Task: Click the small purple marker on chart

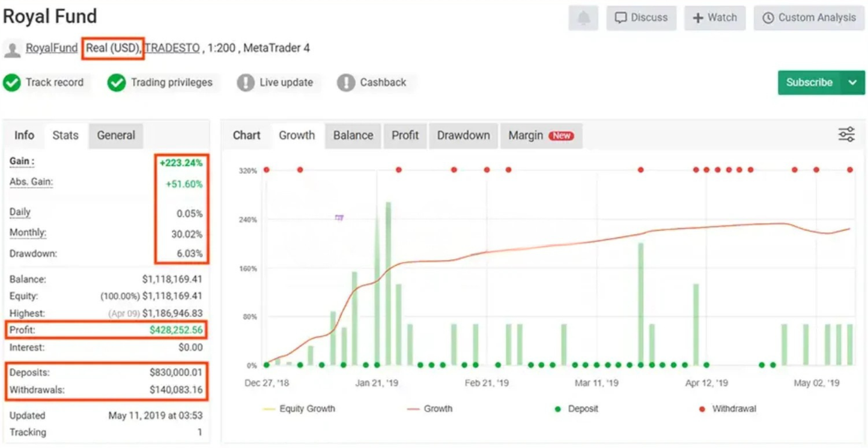Action: (339, 218)
